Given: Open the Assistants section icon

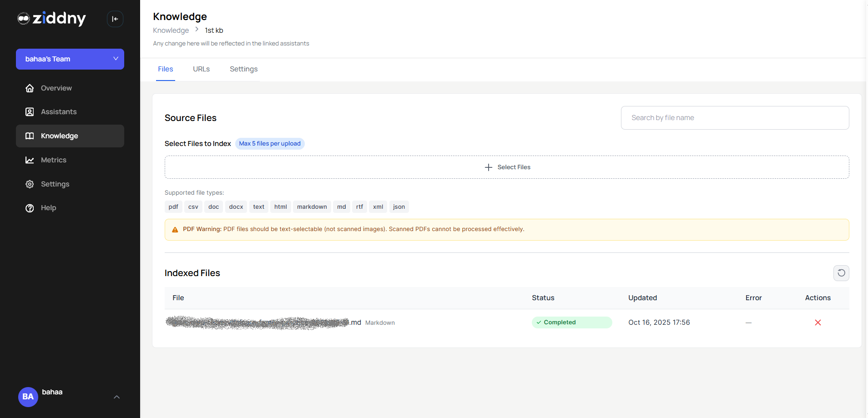Looking at the screenshot, I should pyautogui.click(x=29, y=111).
